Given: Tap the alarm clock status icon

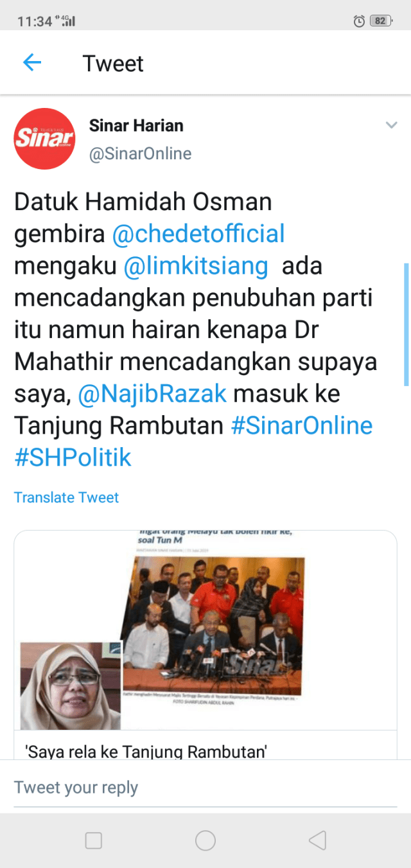Looking at the screenshot, I should [x=359, y=21].
